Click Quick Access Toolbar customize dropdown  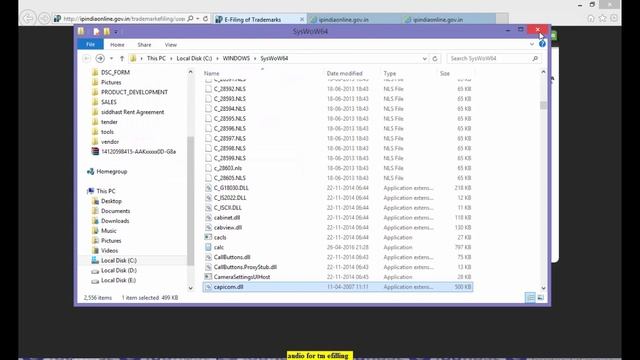[116, 31]
